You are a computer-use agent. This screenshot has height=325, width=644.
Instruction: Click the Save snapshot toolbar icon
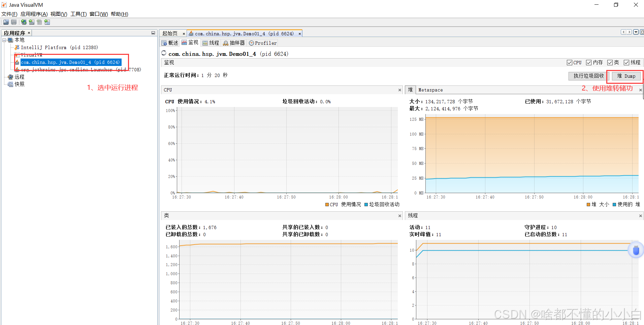[x=14, y=22]
